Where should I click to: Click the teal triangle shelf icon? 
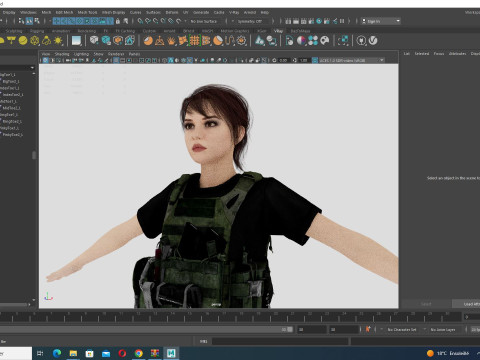[x=259, y=41]
